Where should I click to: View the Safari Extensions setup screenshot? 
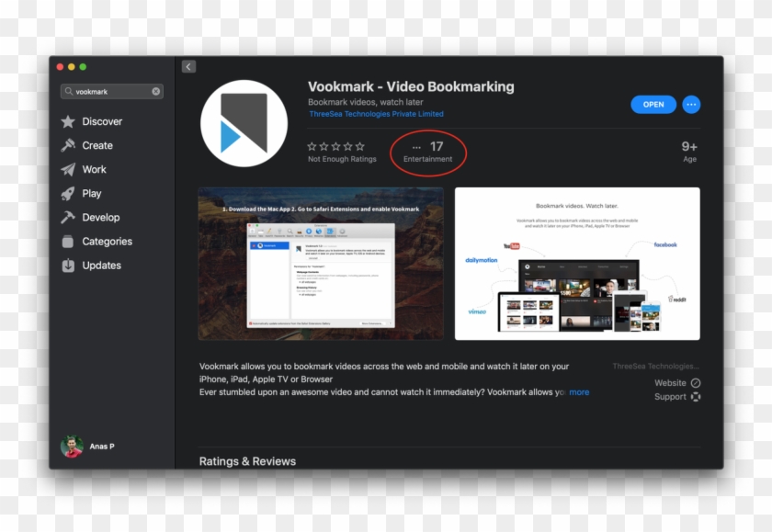tap(321, 264)
